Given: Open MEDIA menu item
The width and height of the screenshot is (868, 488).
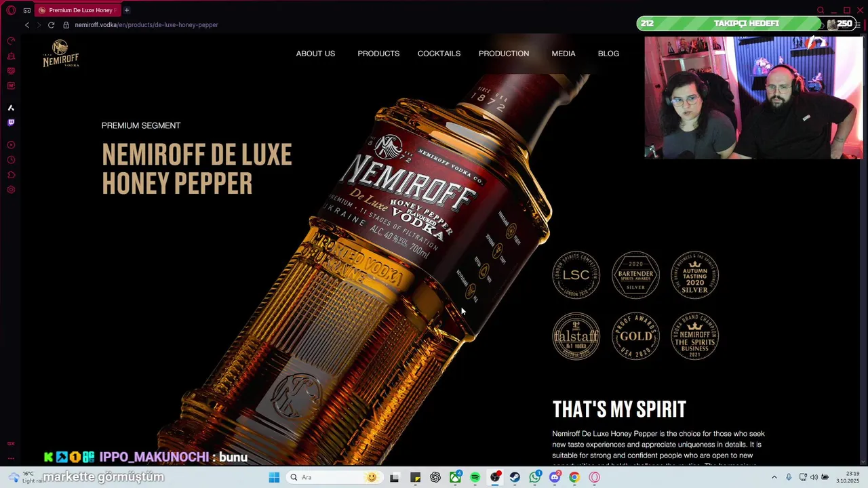Looking at the screenshot, I should (x=564, y=54).
